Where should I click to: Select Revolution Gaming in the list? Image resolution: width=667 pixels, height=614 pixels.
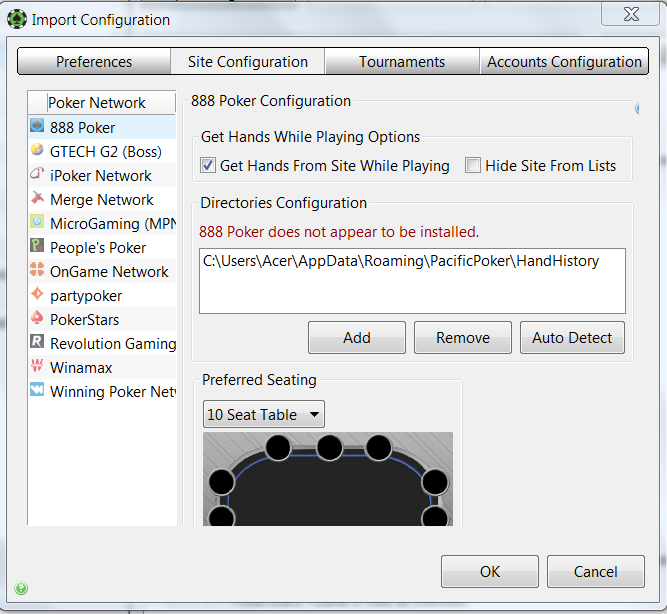[102, 343]
